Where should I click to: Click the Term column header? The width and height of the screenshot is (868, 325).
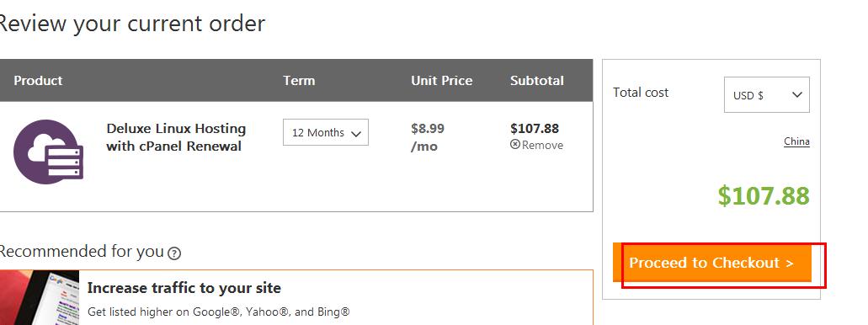(x=299, y=80)
